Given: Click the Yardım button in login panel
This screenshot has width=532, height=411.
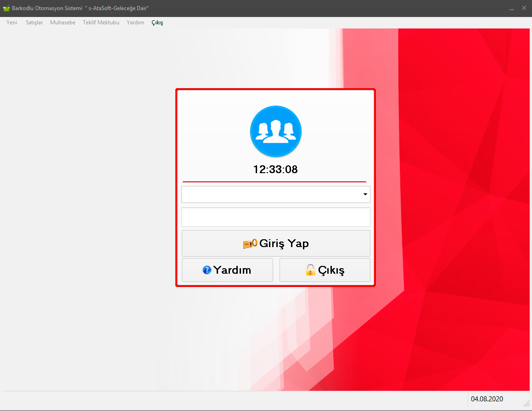Looking at the screenshot, I should [227, 270].
